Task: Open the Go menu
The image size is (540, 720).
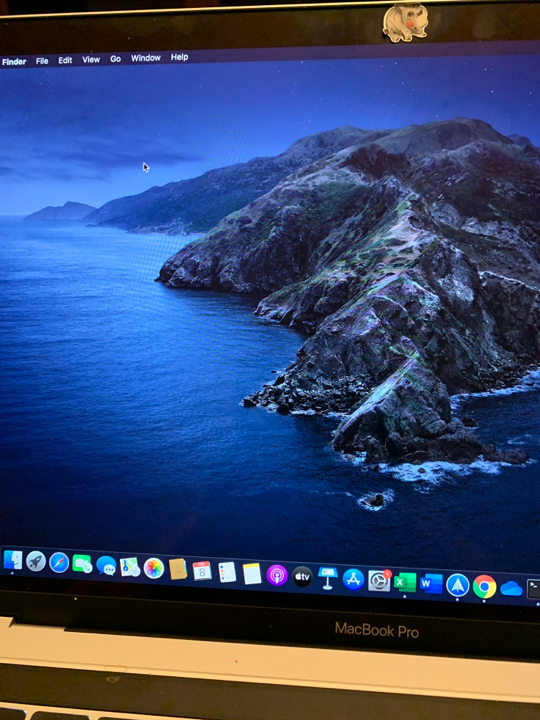Action: point(115,59)
